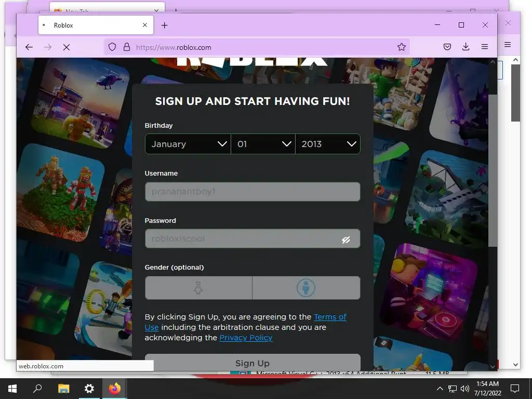Click the Sign Up button
The width and height of the screenshot is (532, 399).
click(x=252, y=363)
